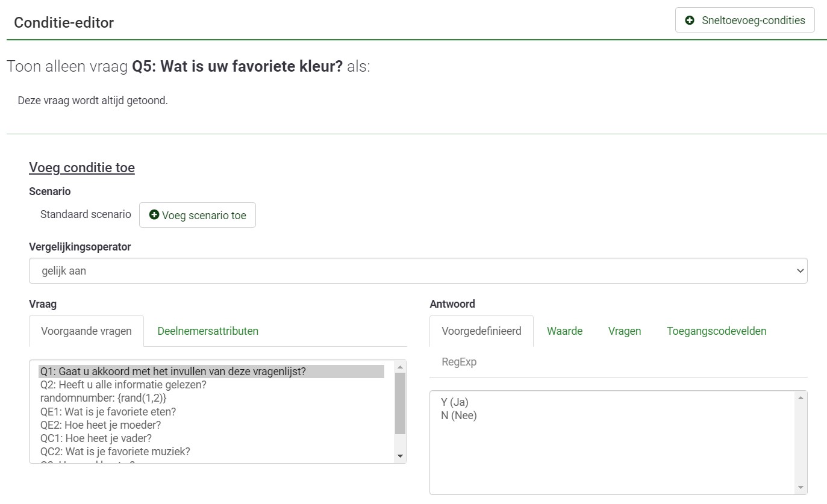Click the question list scroll-up arrow

[401, 367]
